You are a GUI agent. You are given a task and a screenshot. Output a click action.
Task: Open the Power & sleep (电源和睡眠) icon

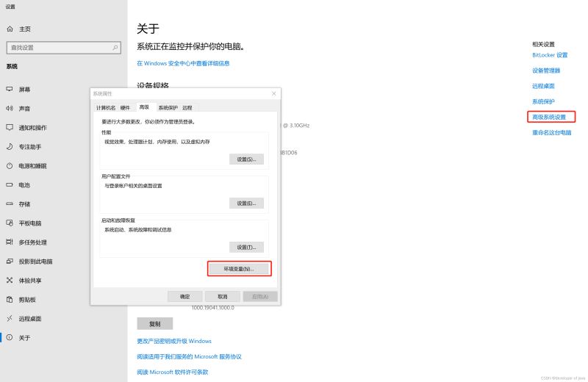pyautogui.click(x=10, y=166)
